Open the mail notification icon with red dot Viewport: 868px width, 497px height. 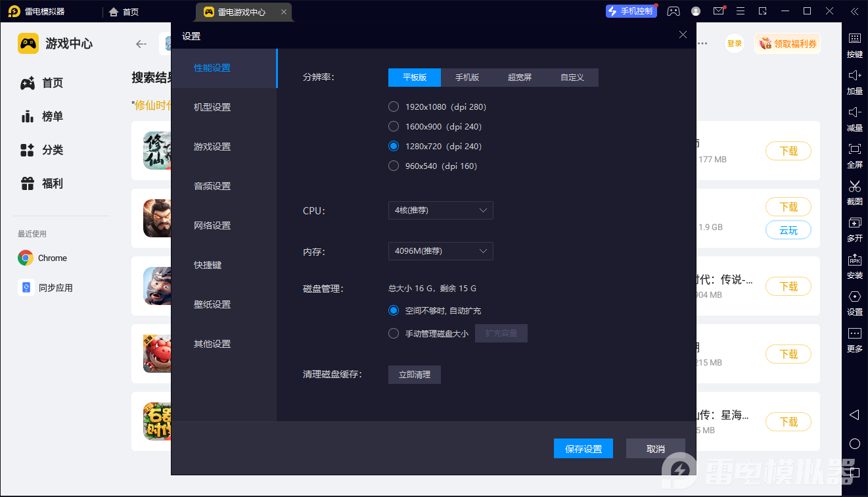point(718,11)
